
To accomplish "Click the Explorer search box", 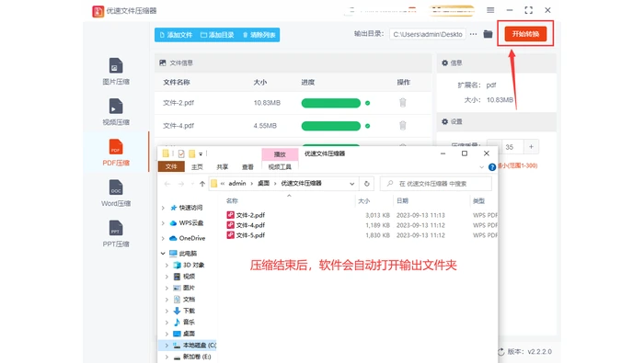I will 436,184.
